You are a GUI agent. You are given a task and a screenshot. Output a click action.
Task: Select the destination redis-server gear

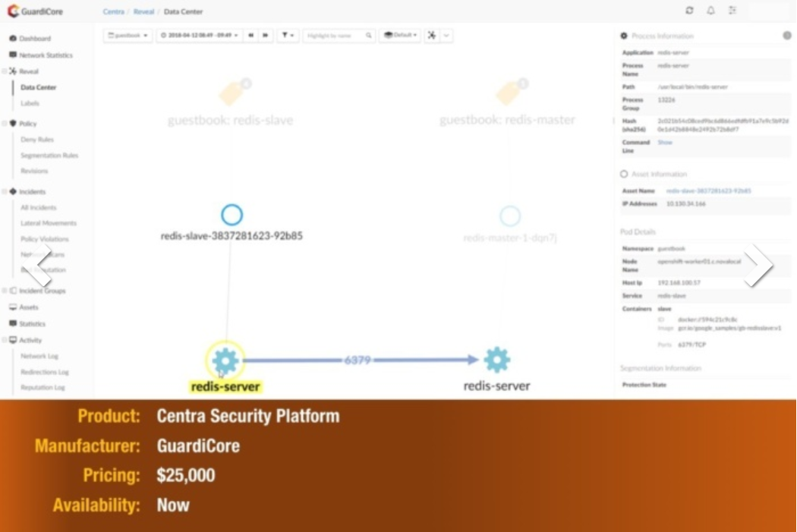pos(496,360)
